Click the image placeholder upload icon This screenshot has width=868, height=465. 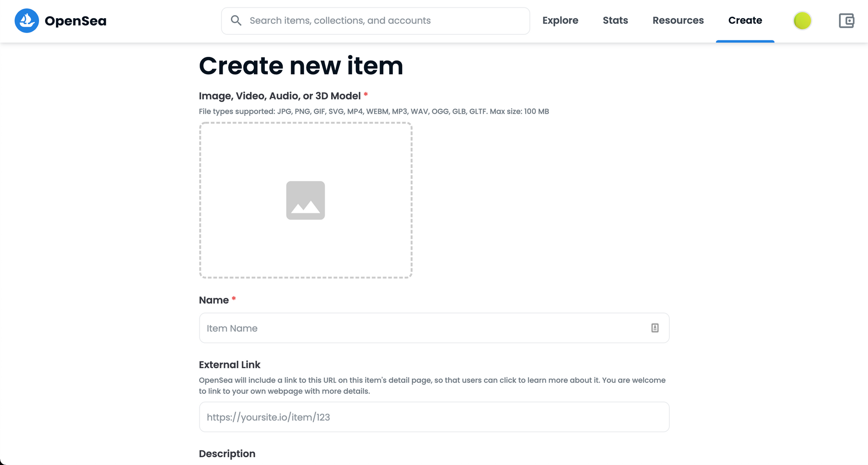coord(305,200)
